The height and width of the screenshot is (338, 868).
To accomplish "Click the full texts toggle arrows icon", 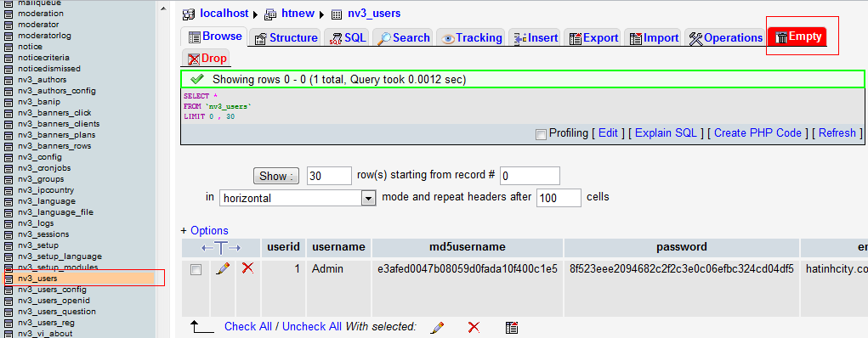I will coord(221,248).
